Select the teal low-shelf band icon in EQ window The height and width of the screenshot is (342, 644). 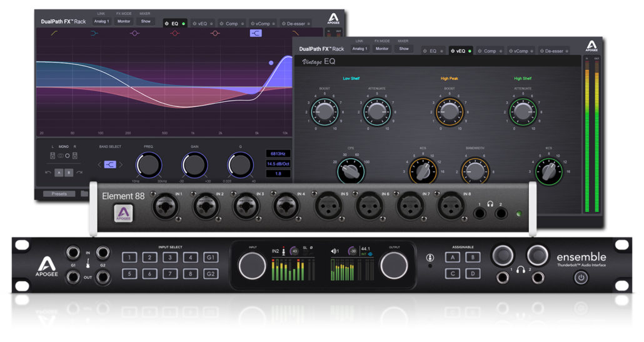point(94,33)
